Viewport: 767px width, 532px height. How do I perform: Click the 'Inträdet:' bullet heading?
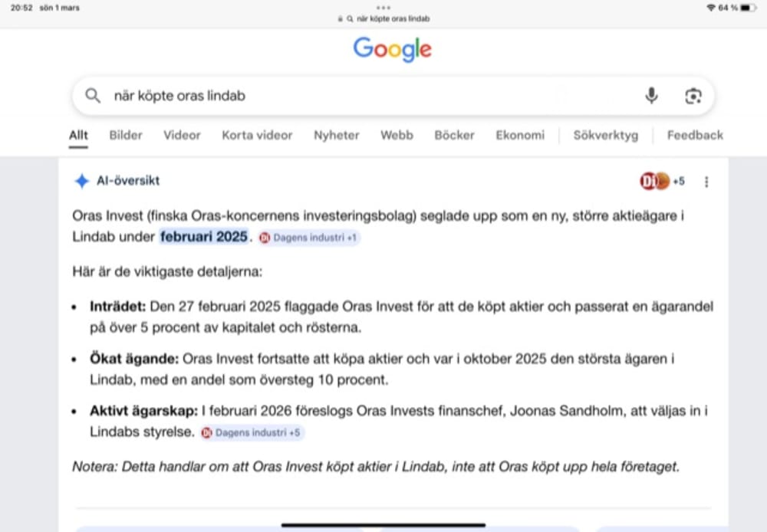tap(118, 307)
